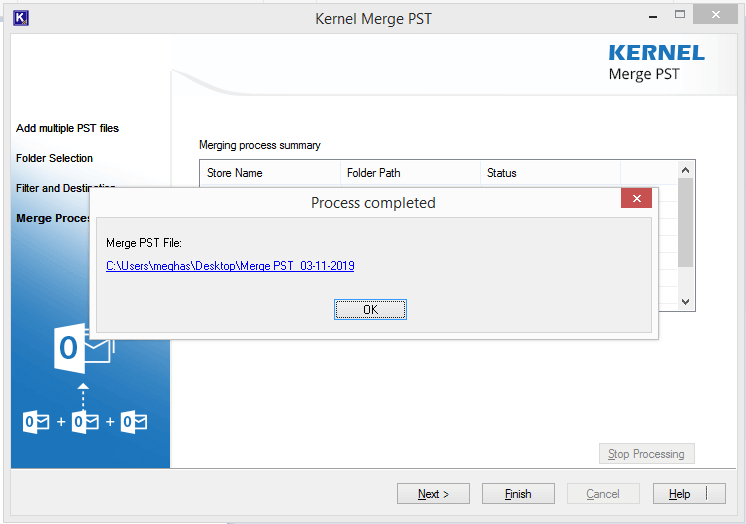
Task: Click OK in the Process completed dialog
Action: tap(370, 310)
